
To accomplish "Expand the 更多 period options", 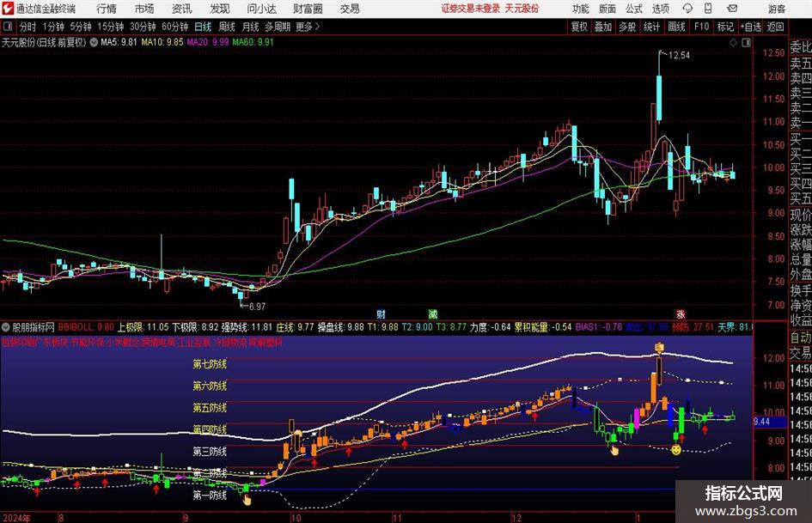I will 308,27.
